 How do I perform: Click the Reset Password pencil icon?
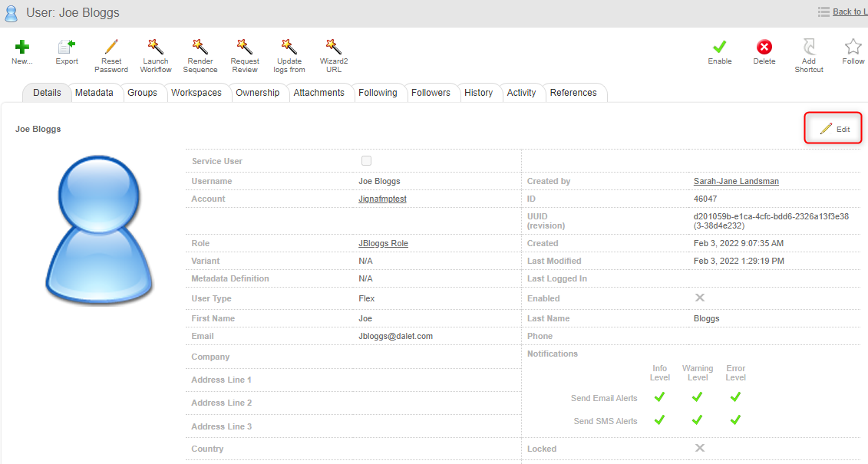(x=111, y=47)
